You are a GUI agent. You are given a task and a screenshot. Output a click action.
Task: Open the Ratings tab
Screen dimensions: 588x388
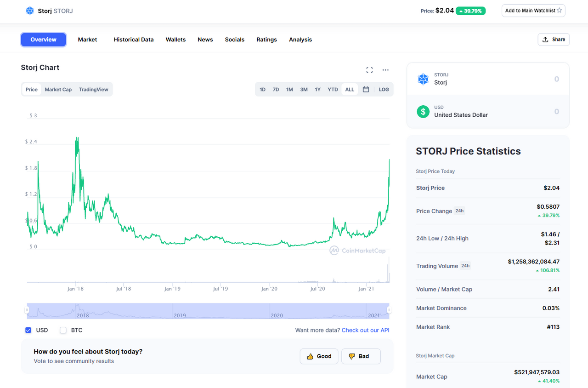(x=266, y=40)
